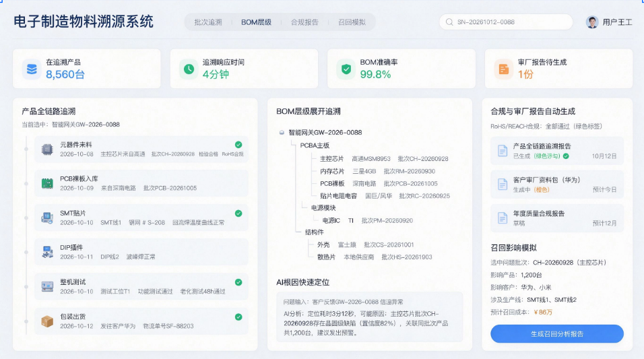Click the 生成召回分析报告 button
Viewport: 644px width, 359px height.
pyautogui.click(x=557, y=334)
